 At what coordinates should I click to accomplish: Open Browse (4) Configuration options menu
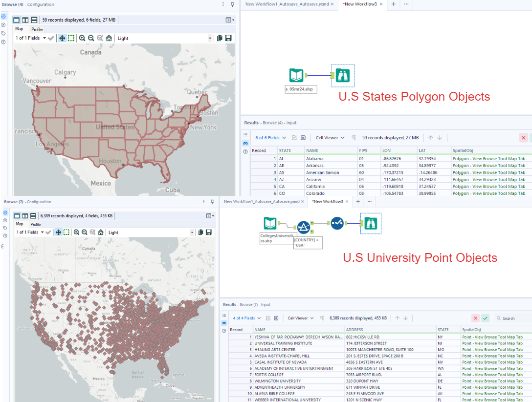tap(223, 4)
